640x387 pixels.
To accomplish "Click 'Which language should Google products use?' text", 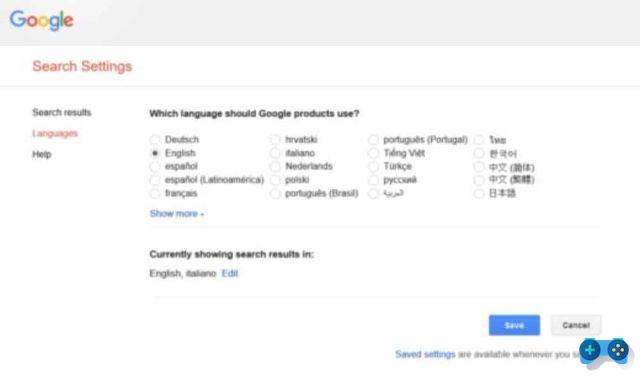I will (254, 113).
